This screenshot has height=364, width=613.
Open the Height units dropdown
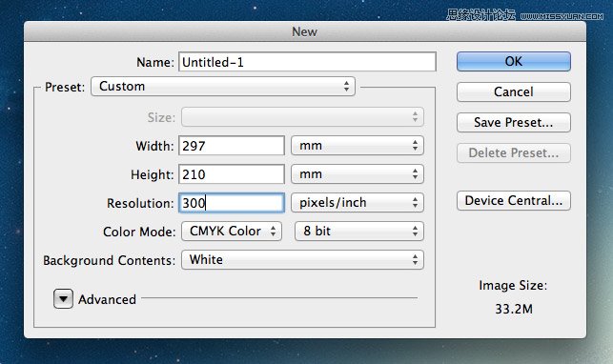[x=358, y=174]
